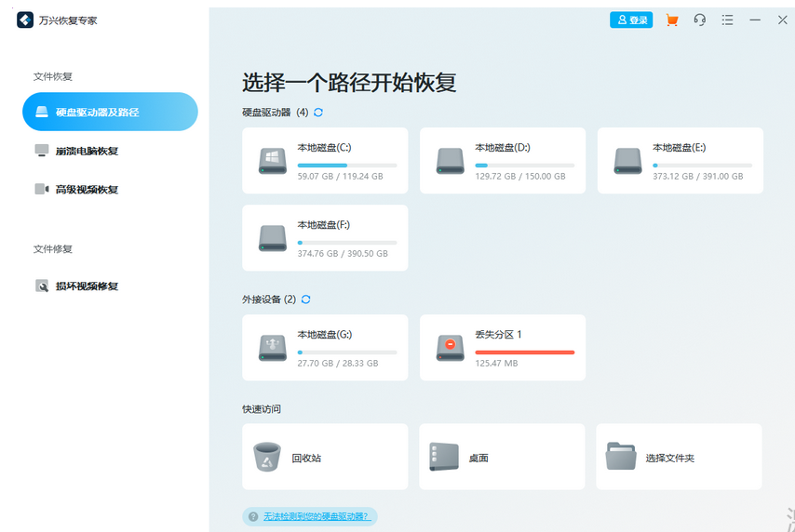Viewport: 795px width, 532px height.
Task: Click the 外接设备 (2) section heading
Action: [x=269, y=299]
